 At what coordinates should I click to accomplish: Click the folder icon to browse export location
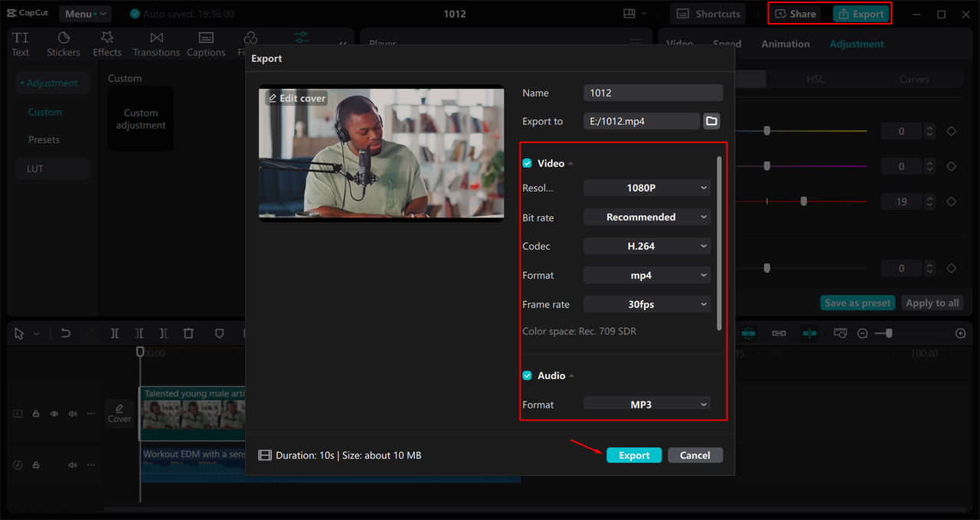[x=711, y=121]
